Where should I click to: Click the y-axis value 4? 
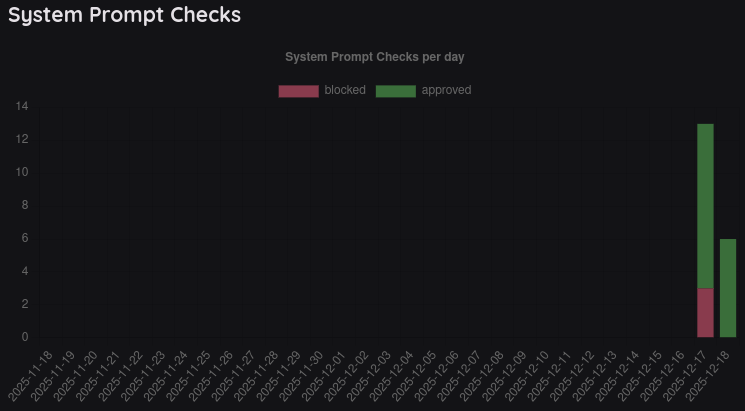[25, 271]
